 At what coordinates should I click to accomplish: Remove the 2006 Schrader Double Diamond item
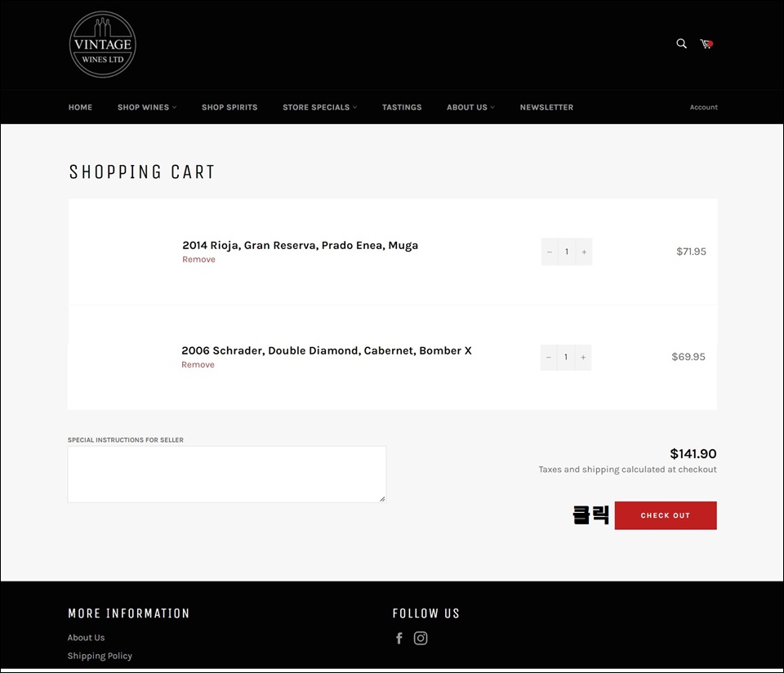click(198, 365)
